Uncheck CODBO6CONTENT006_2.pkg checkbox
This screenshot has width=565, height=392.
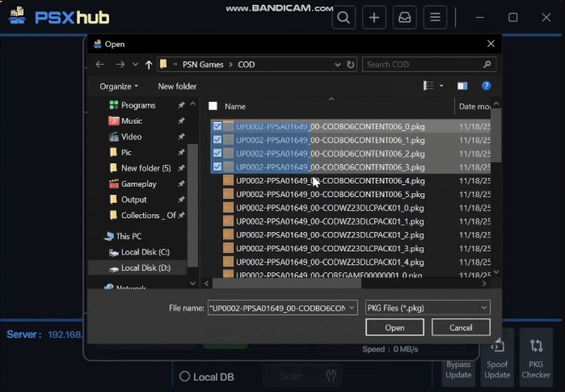pyautogui.click(x=217, y=154)
